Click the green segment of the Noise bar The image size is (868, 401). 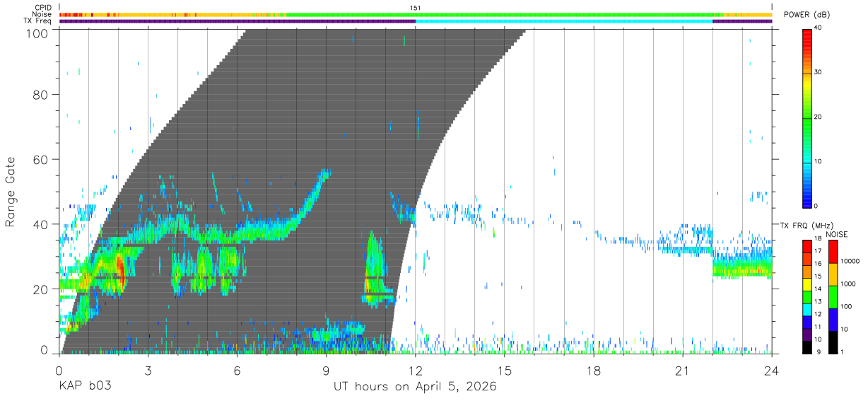click(x=502, y=14)
